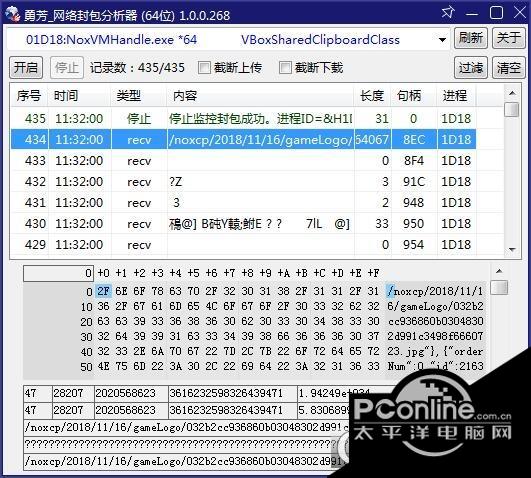Maximize the packet analyzer window
The width and height of the screenshot is (531, 478).
click(x=496, y=13)
